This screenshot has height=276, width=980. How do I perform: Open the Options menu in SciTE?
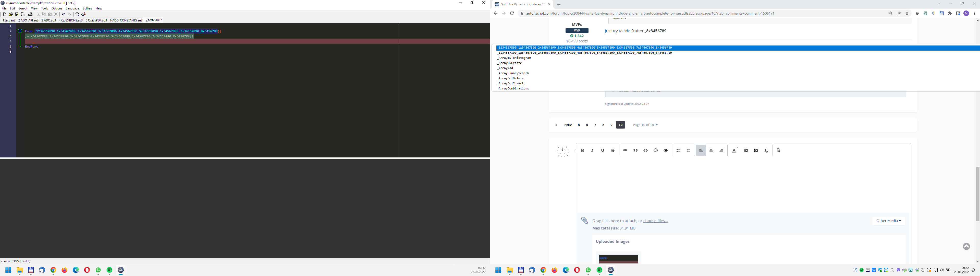57,8
